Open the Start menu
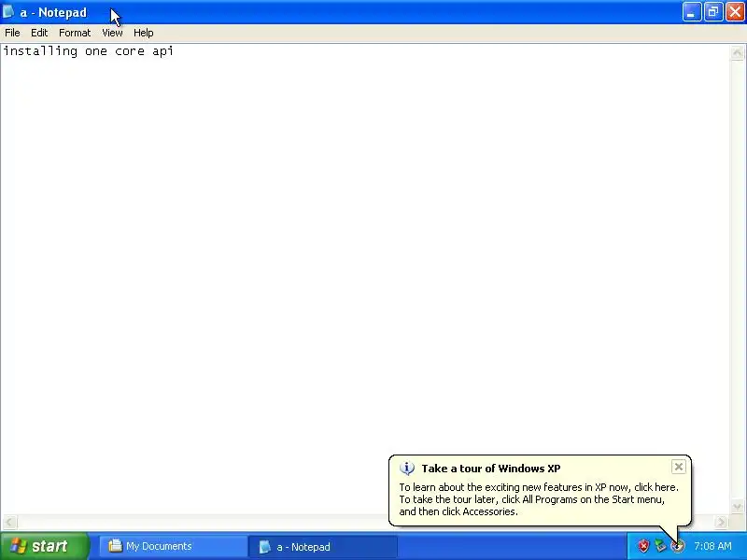 click(45, 546)
